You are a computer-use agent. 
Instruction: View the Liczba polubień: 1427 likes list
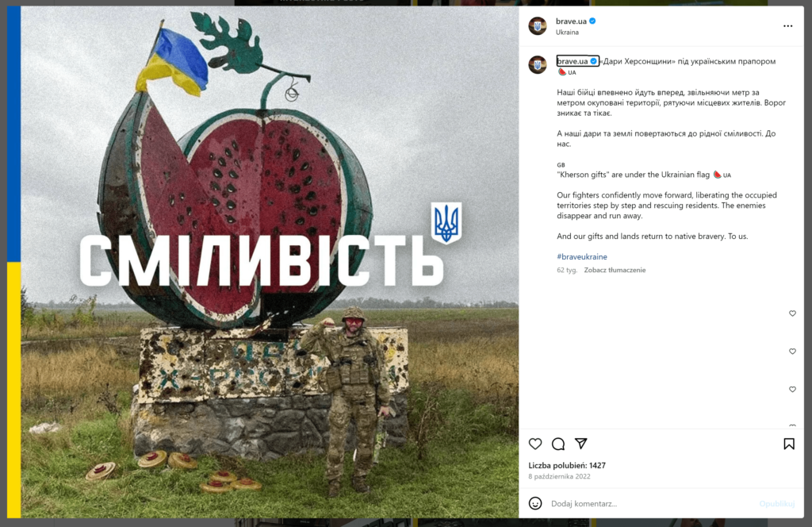pos(566,465)
